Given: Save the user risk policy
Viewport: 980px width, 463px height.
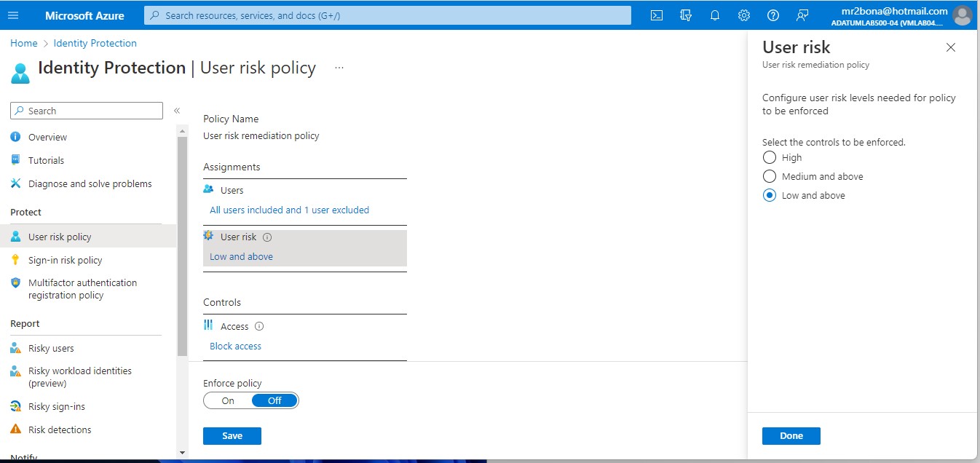Looking at the screenshot, I should pos(232,435).
